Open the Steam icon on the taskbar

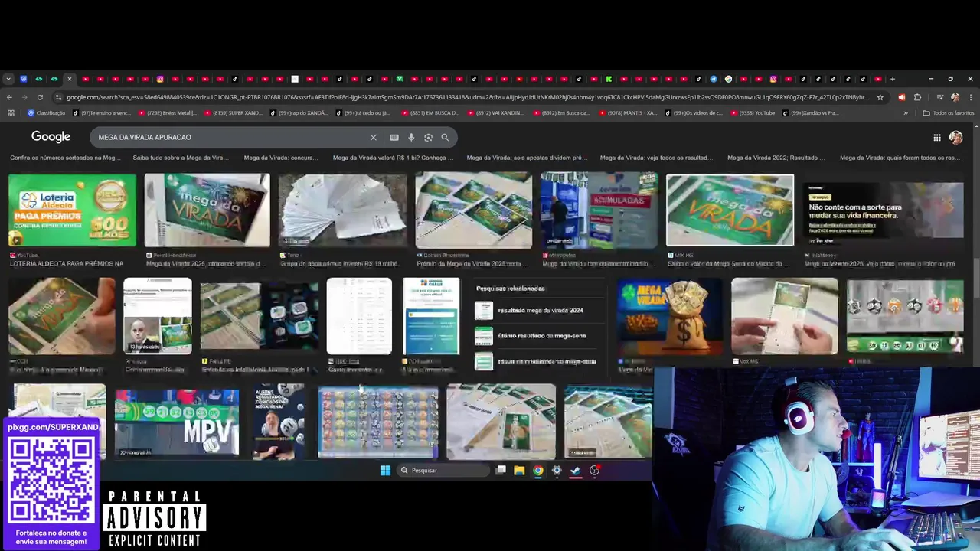click(575, 471)
